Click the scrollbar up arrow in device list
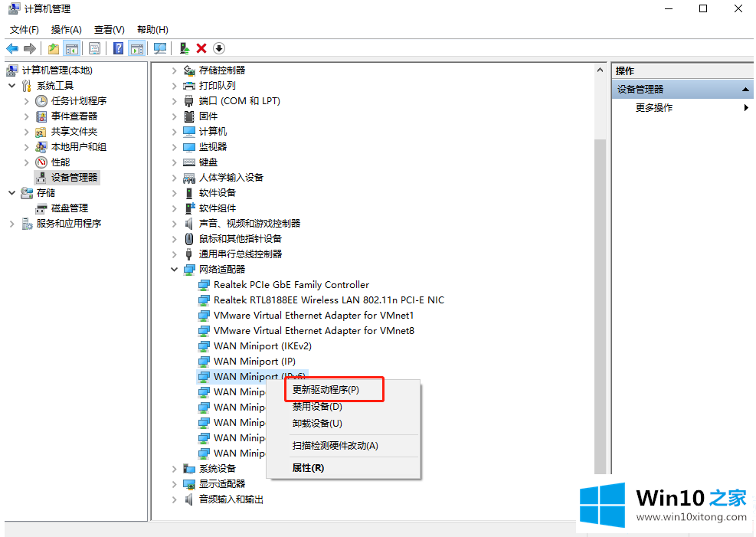Screen dimensions: 756x537 [600, 70]
